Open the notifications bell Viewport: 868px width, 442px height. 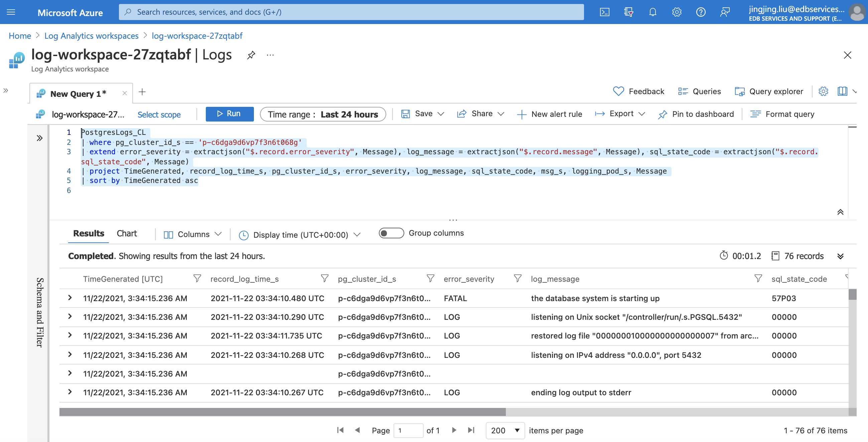pos(653,12)
